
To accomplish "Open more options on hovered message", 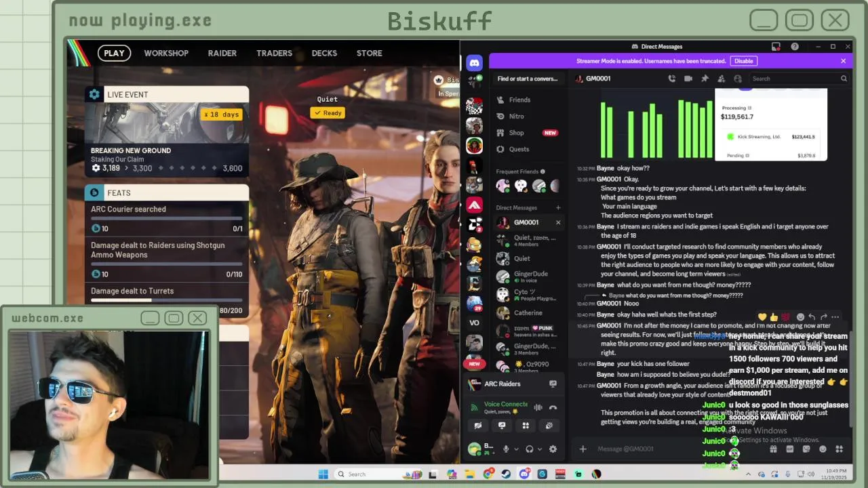I will coord(835,317).
